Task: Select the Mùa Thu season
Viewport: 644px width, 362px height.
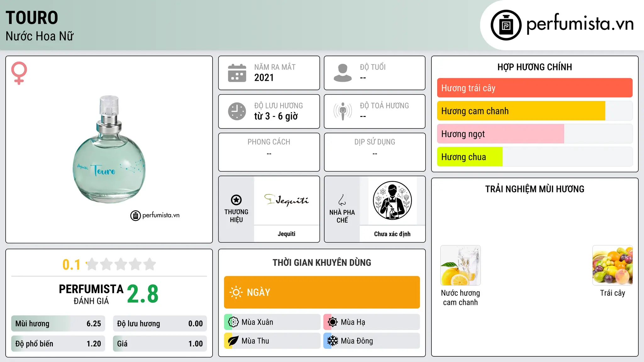Action: point(272,341)
